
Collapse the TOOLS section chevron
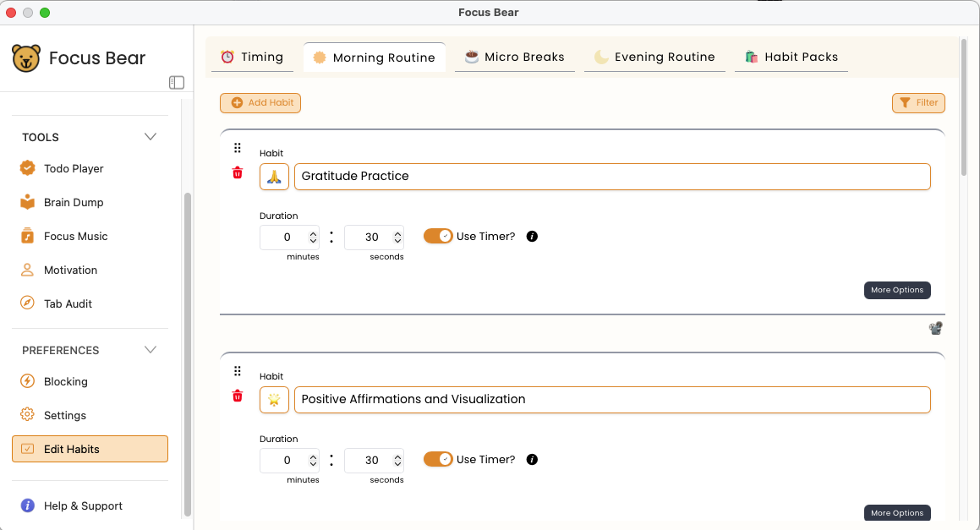pos(150,137)
